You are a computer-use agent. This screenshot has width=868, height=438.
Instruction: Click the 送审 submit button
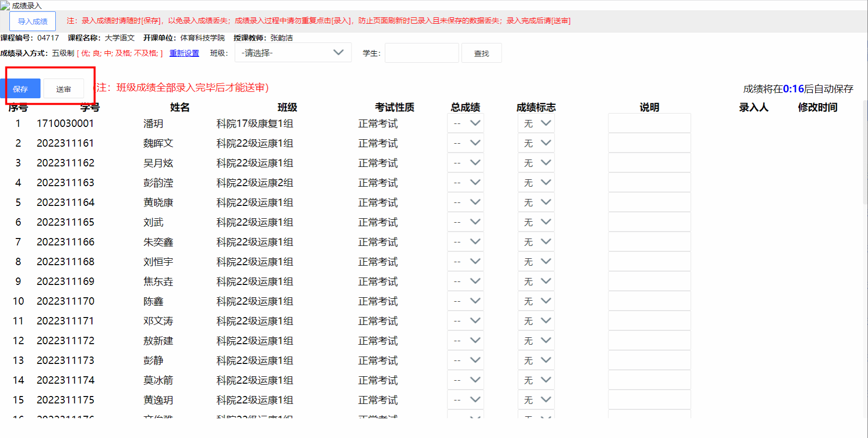[x=63, y=89]
